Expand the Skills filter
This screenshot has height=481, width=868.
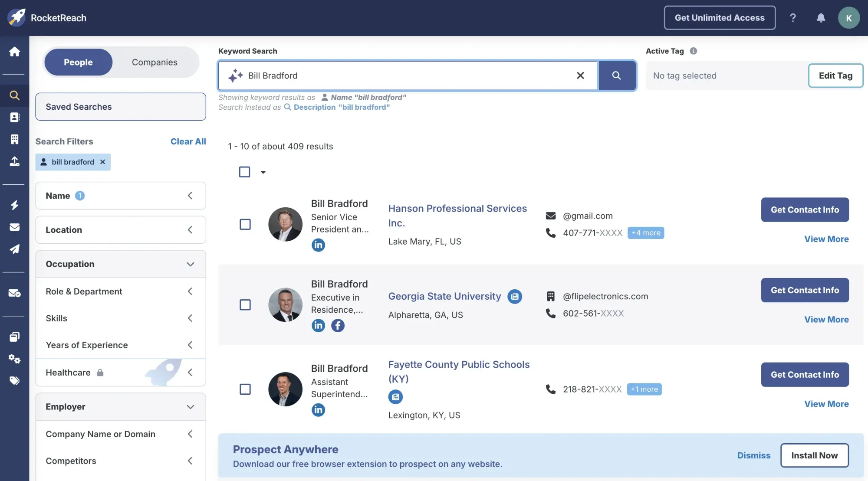tap(121, 318)
